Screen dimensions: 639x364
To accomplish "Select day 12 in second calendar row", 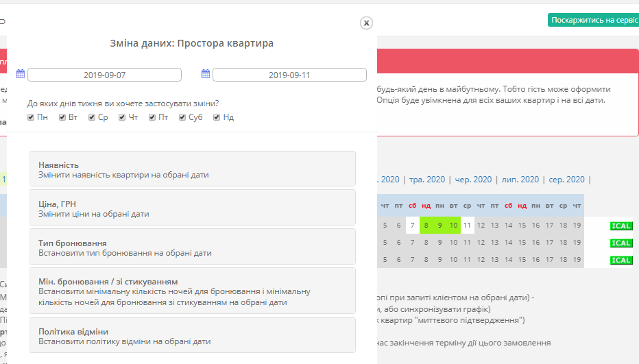I will click(481, 242).
